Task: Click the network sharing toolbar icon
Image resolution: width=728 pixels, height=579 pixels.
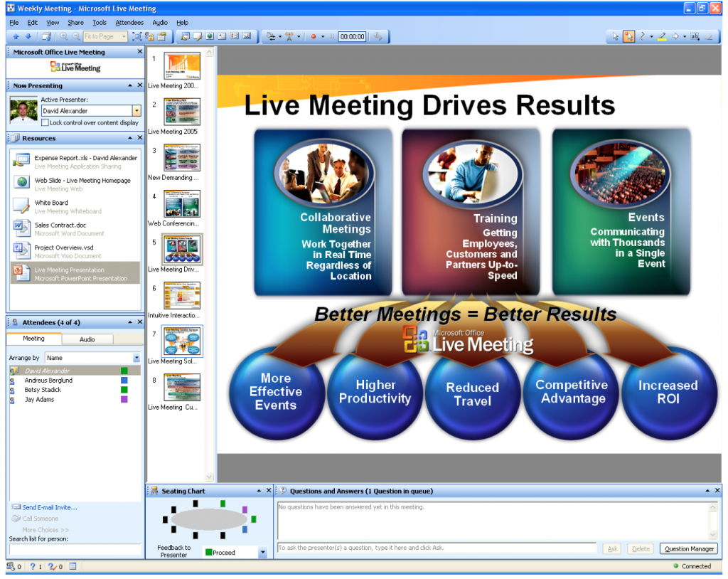Action: (x=271, y=36)
